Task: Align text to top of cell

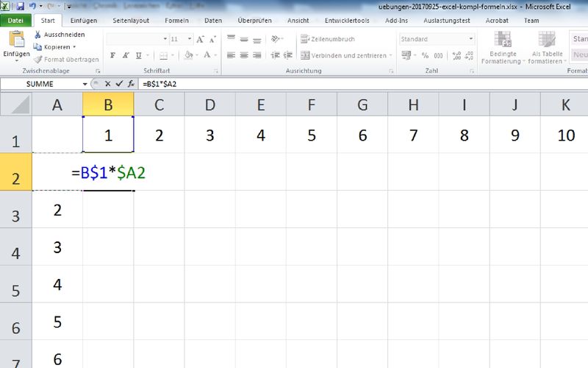Action: pyautogui.click(x=231, y=39)
